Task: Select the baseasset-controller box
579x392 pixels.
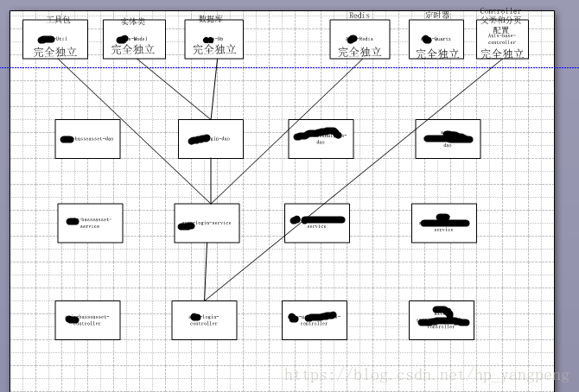Action: click(x=87, y=319)
